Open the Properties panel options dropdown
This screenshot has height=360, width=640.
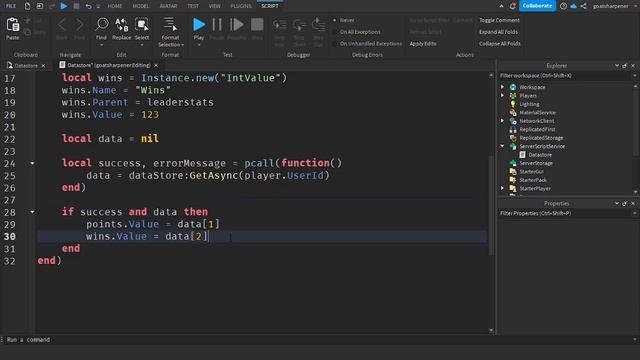pyautogui.click(x=617, y=203)
